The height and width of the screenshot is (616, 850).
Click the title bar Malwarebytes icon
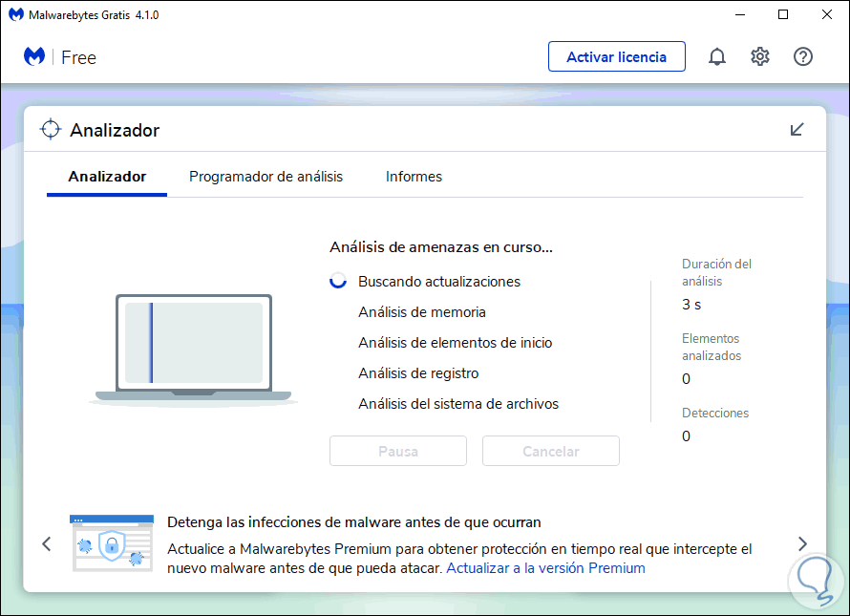(16, 14)
